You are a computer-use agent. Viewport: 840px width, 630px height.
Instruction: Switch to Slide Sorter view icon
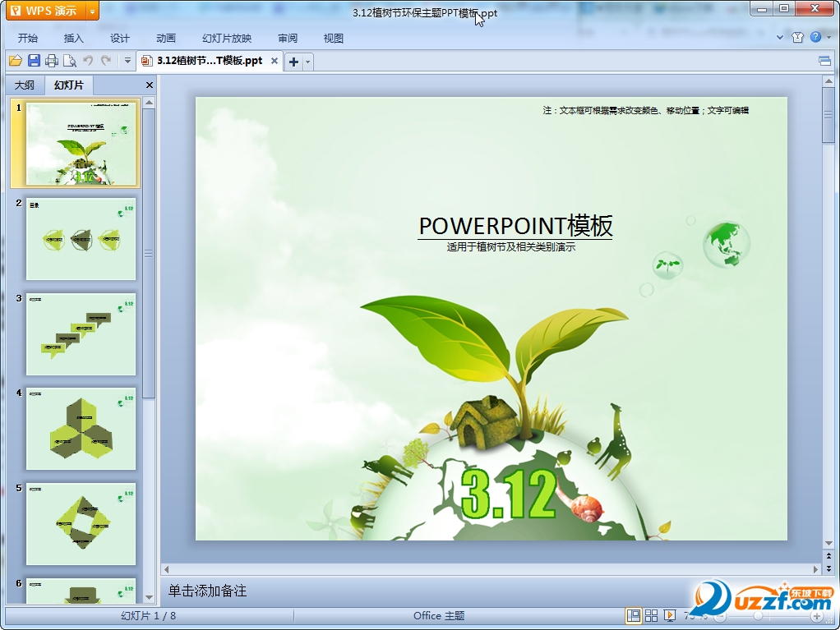pyautogui.click(x=652, y=616)
